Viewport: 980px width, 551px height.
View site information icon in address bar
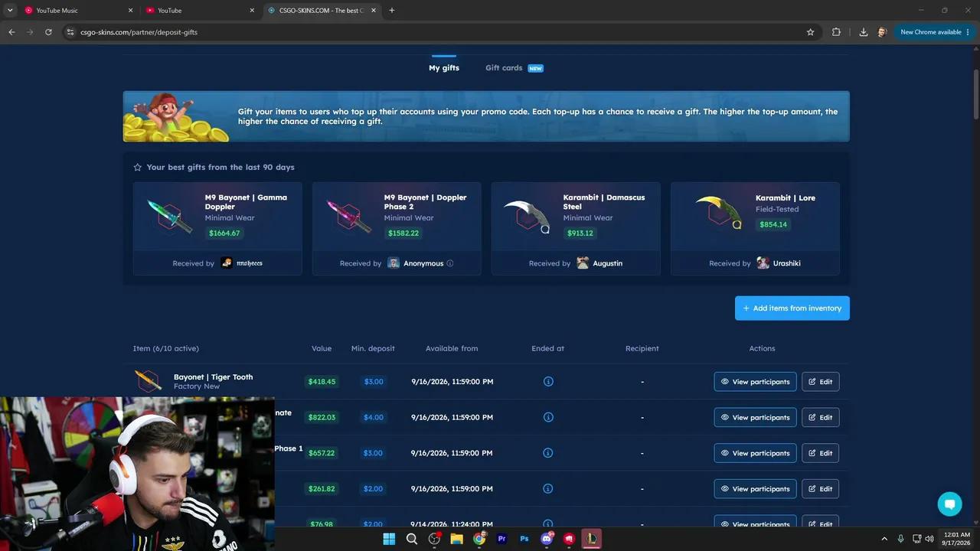click(70, 32)
